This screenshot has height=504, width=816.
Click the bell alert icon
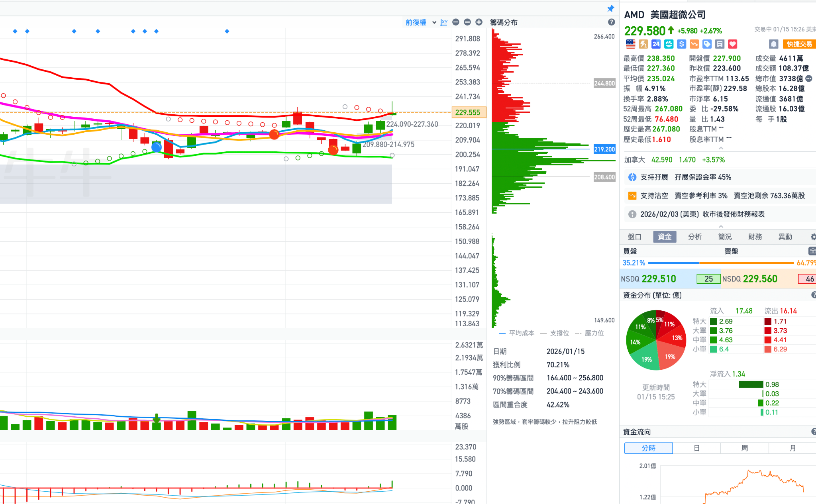point(773,44)
